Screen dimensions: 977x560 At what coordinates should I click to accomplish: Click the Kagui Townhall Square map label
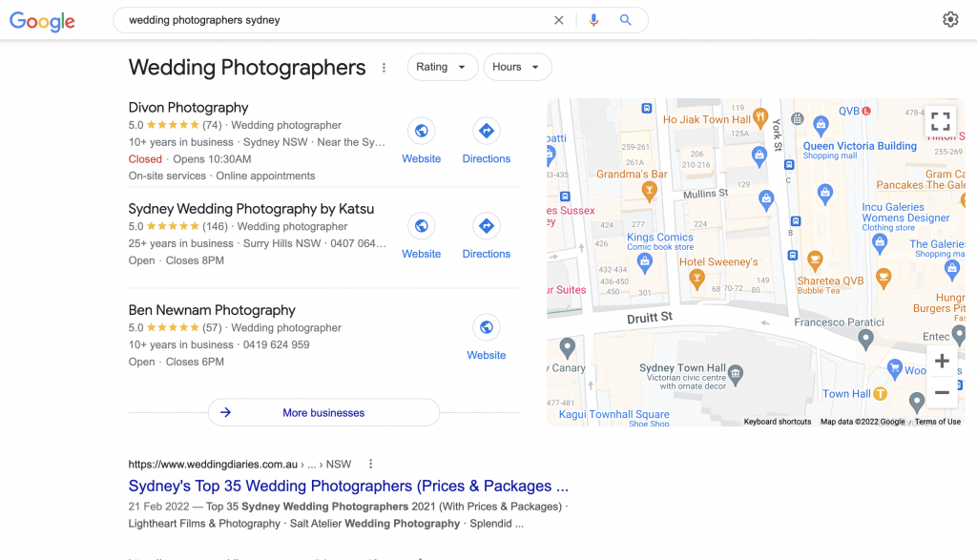click(x=613, y=414)
